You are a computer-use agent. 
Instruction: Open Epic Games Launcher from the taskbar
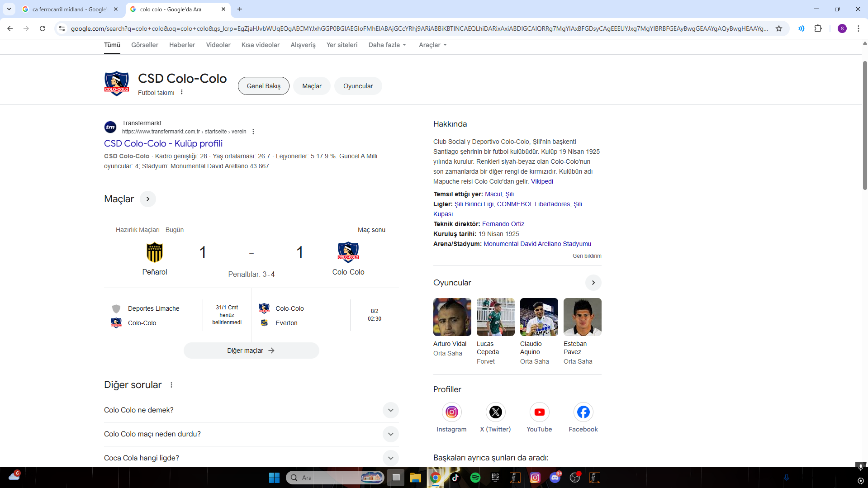(495, 478)
